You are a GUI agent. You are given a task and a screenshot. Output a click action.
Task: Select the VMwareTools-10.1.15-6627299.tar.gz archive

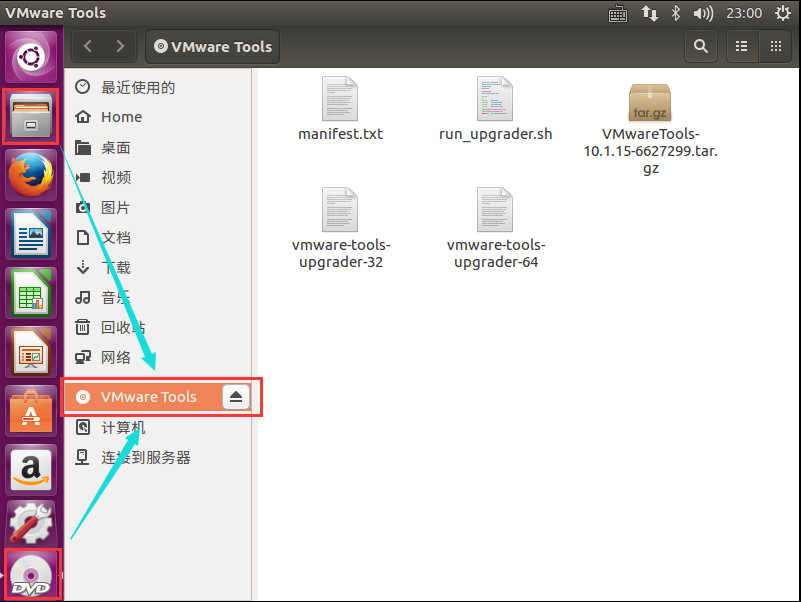(650, 129)
